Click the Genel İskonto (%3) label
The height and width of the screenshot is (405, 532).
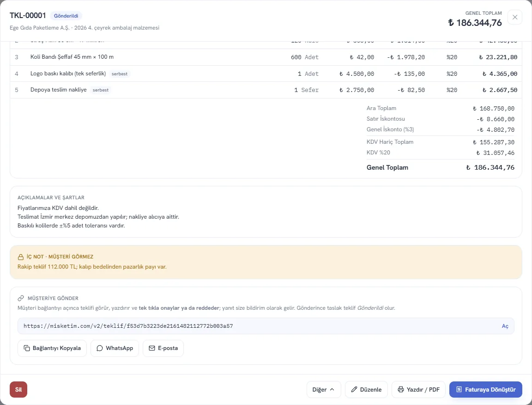pos(390,129)
